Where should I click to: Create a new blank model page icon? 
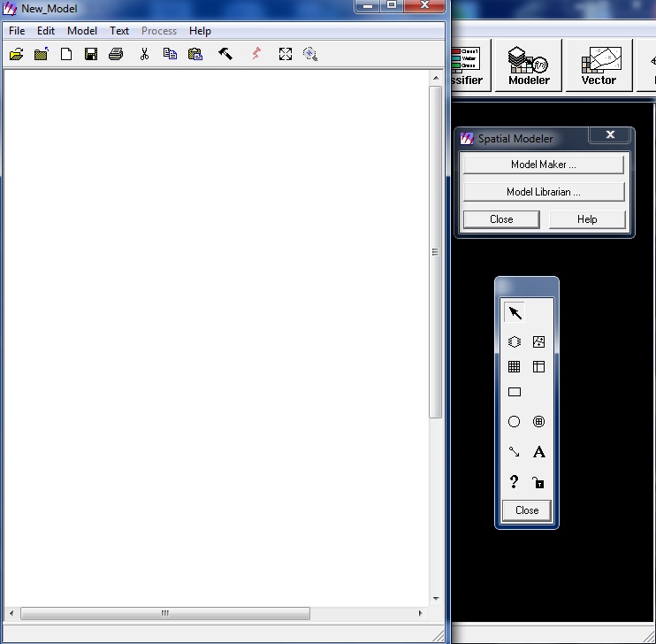tap(66, 54)
